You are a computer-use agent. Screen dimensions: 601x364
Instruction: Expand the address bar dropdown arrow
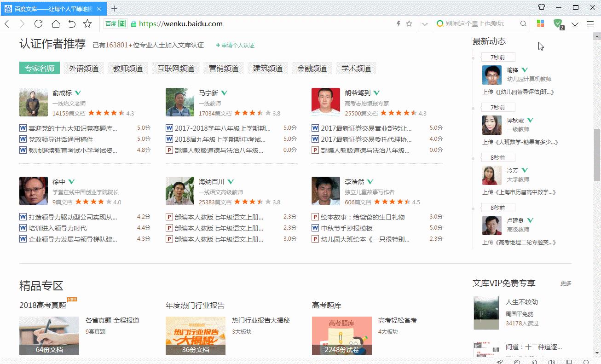(425, 24)
